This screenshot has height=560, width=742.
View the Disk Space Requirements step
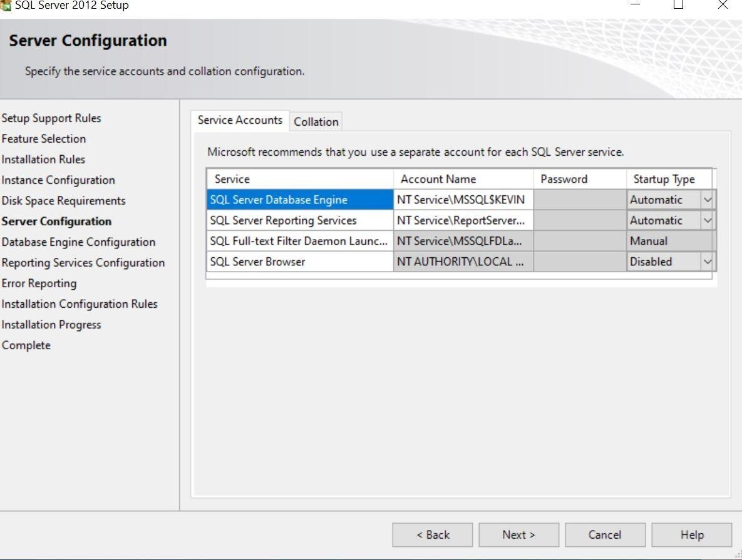pos(63,200)
